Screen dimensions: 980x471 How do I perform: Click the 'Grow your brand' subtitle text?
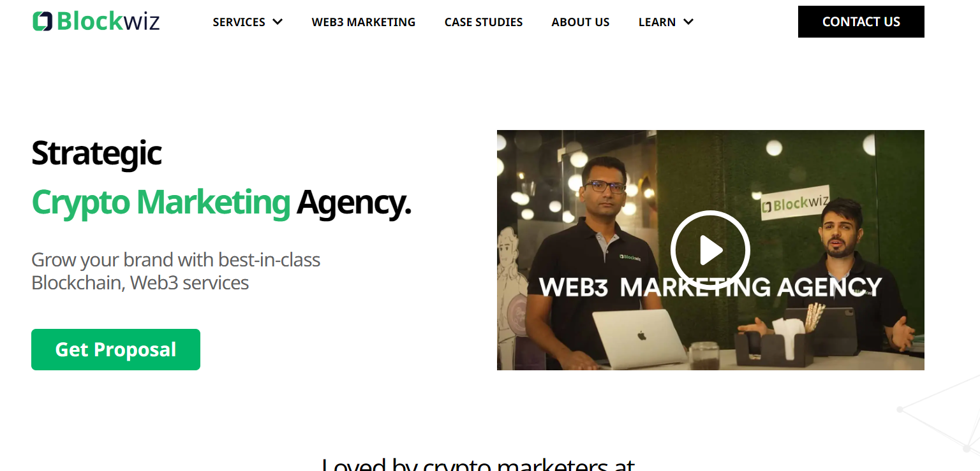click(x=175, y=271)
